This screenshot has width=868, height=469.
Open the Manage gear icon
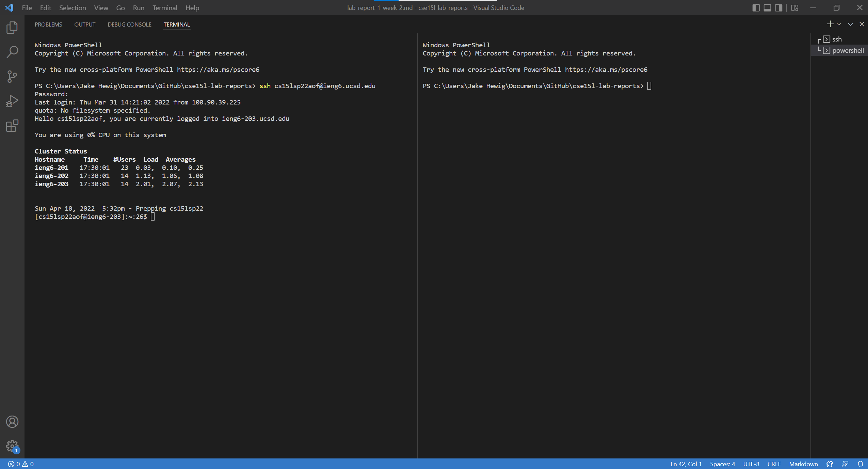12,446
